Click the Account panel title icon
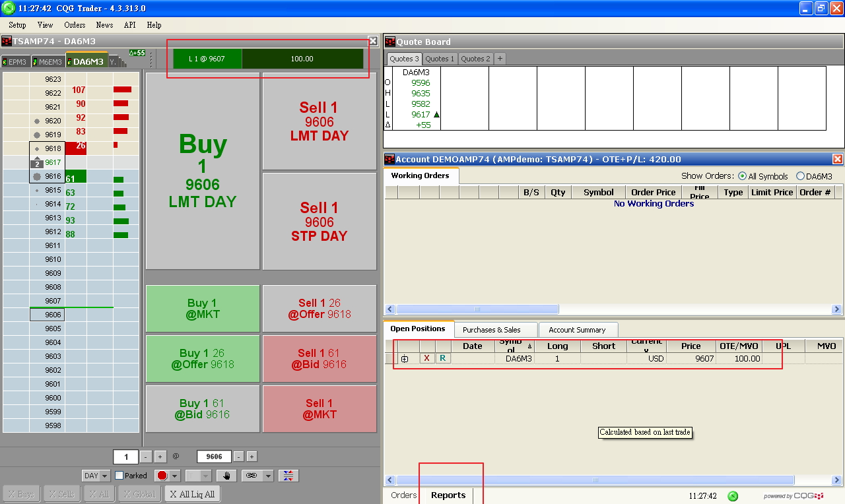 tap(389, 159)
